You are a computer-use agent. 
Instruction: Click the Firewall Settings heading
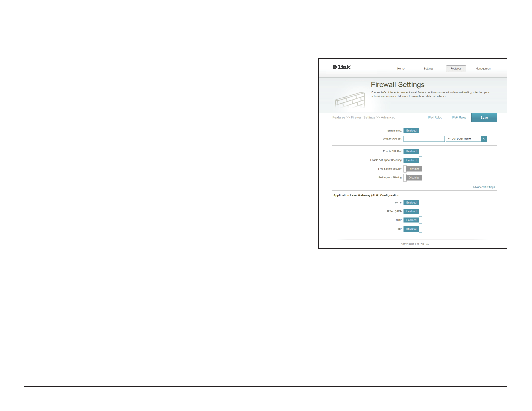(397, 85)
